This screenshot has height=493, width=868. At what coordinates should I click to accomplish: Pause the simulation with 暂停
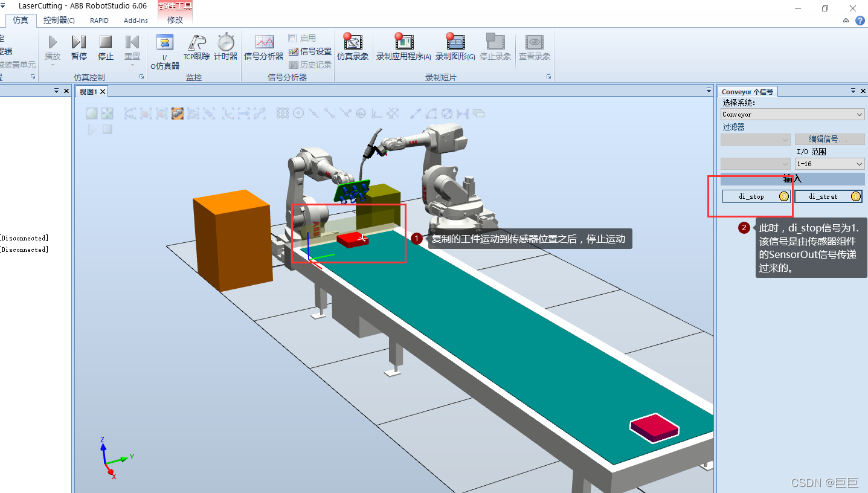pyautogui.click(x=79, y=47)
